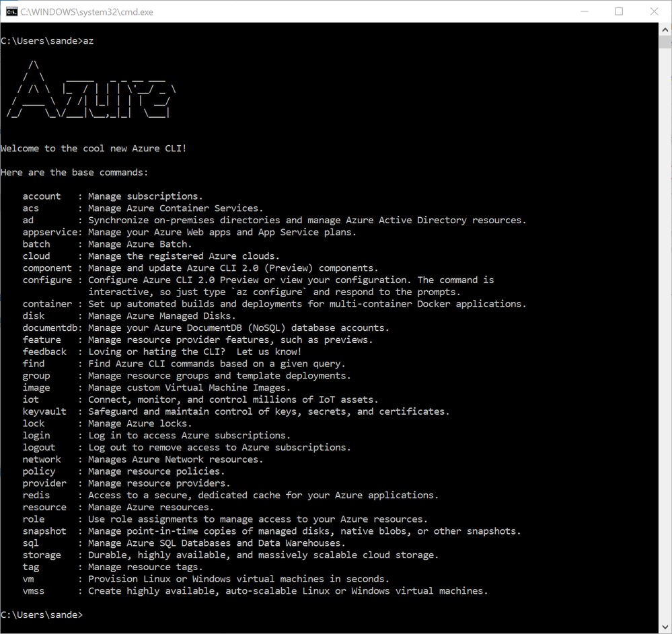Click the scrollbar up arrow

[665, 28]
